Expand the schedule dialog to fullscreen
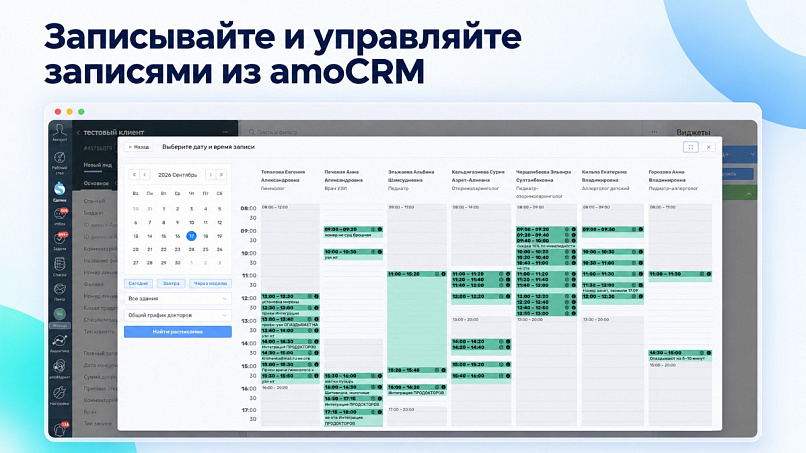Viewport: 806px width, 453px height. (x=690, y=147)
